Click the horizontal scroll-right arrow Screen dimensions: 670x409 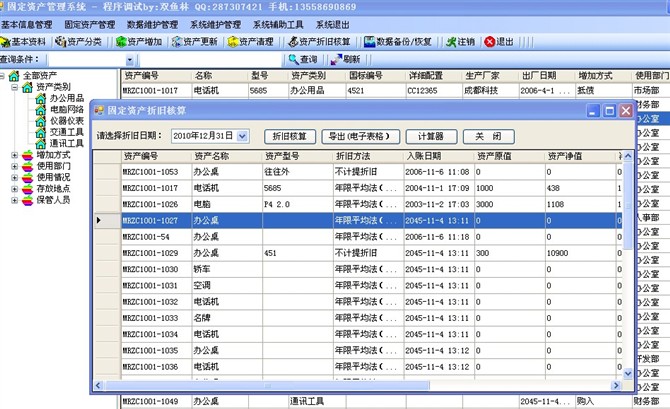point(616,385)
